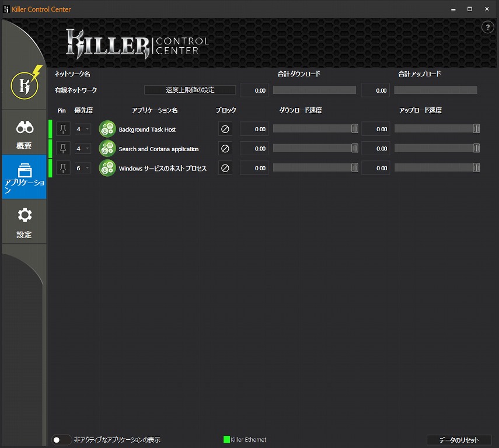
Task: Click the アップロード速度 column header
Action: tap(420, 110)
